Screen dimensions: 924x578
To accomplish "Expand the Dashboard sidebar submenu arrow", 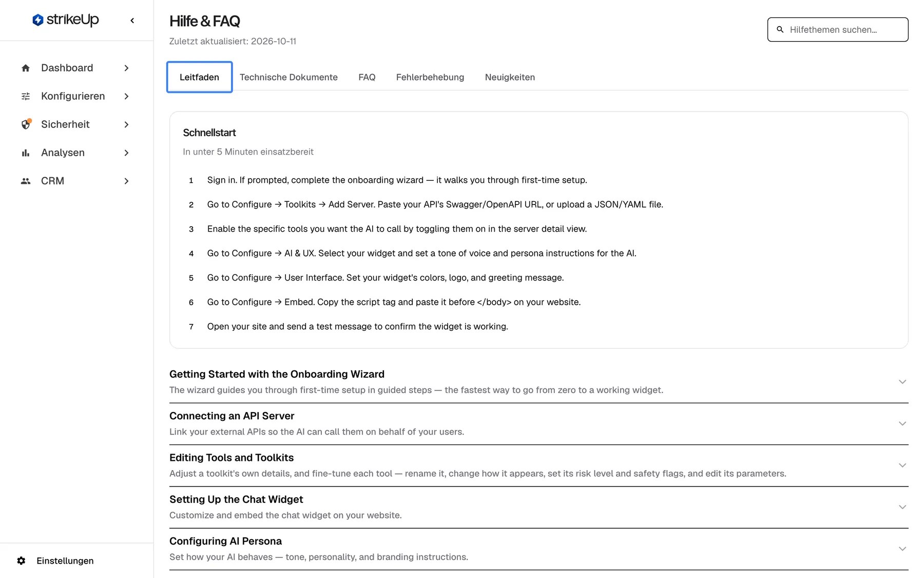I will (126, 68).
